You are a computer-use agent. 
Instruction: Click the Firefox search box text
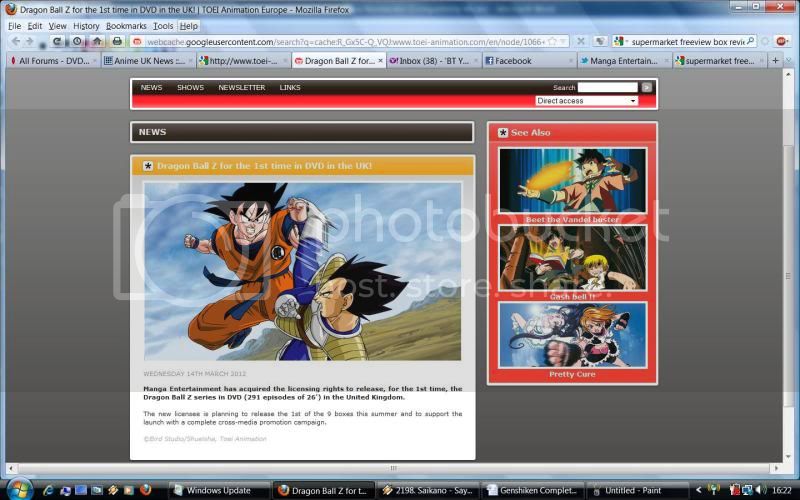point(688,42)
